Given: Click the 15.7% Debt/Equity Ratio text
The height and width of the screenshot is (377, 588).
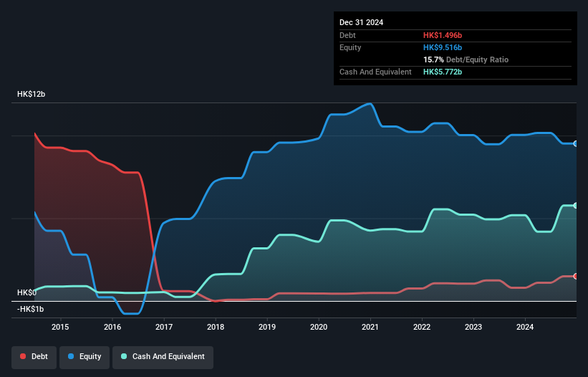Looking at the screenshot, I should (x=466, y=59).
